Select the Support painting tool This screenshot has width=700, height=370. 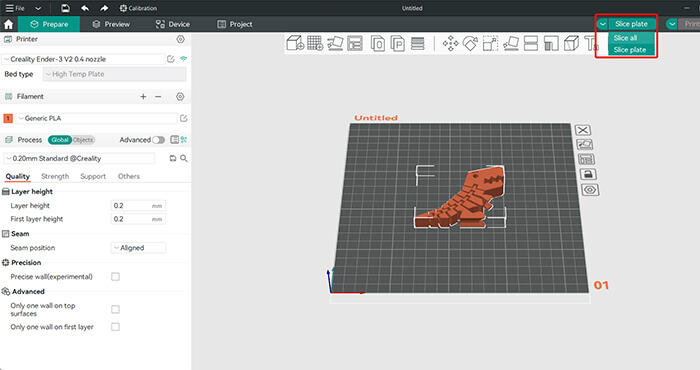551,43
